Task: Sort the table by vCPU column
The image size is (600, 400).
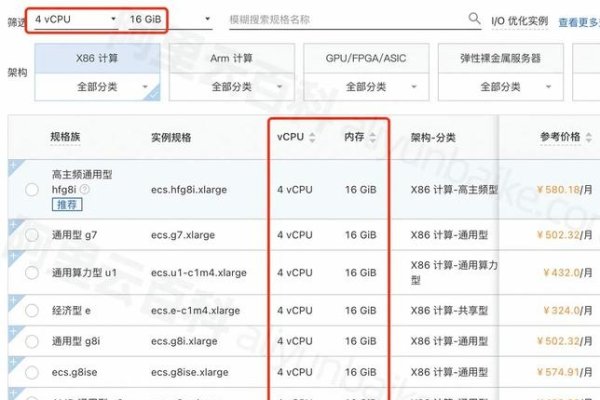Action: (x=311, y=137)
